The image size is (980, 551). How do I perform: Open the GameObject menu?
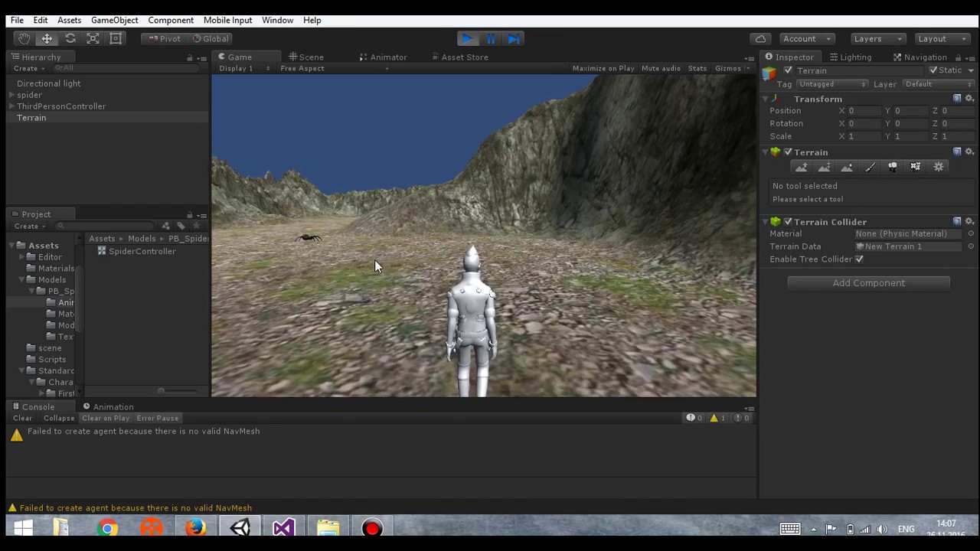tap(114, 20)
